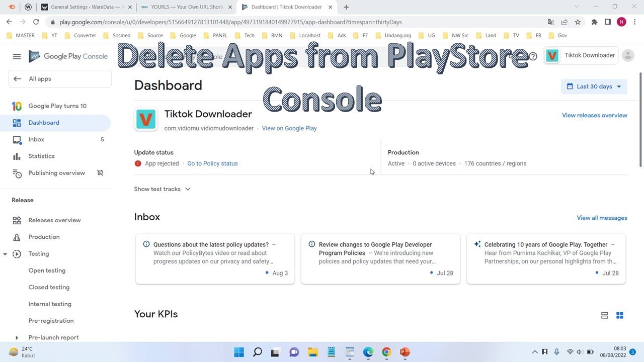Click the managed publishing off icon
This screenshot has width=644, height=362.
pyautogui.click(x=100, y=173)
